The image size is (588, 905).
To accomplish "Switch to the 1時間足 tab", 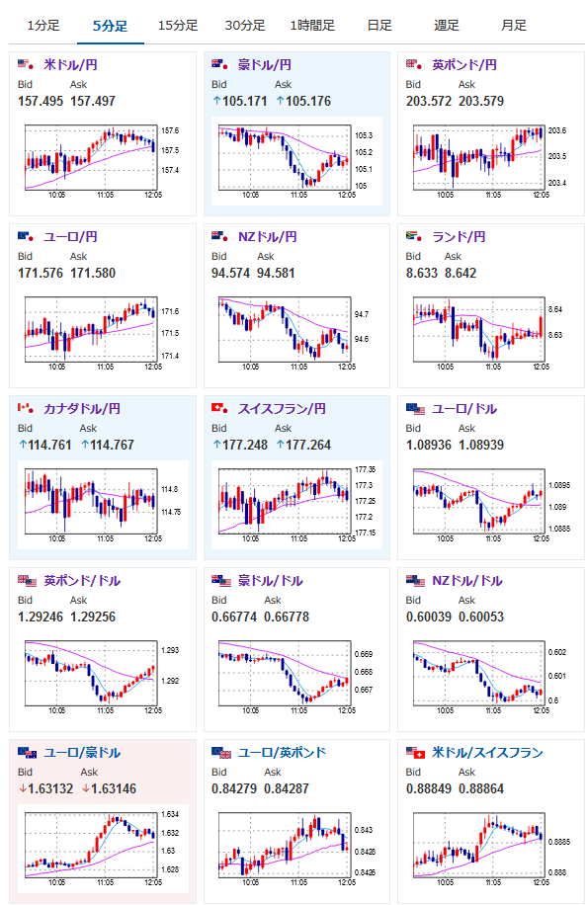I will coord(312,26).
